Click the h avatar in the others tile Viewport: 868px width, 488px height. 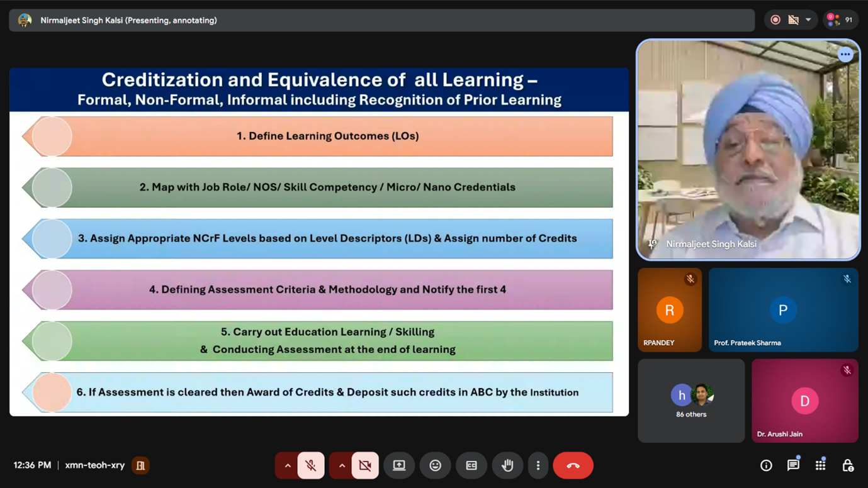click(x=682, y=395)
